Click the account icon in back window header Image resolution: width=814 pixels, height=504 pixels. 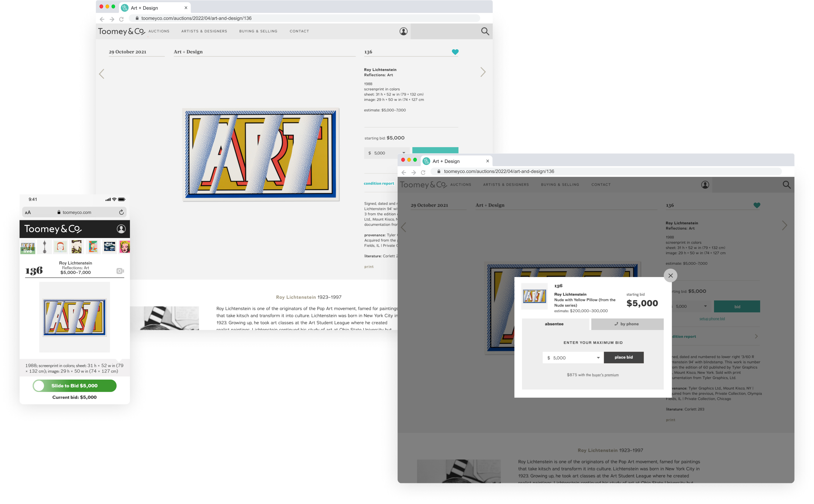(403, 31)
